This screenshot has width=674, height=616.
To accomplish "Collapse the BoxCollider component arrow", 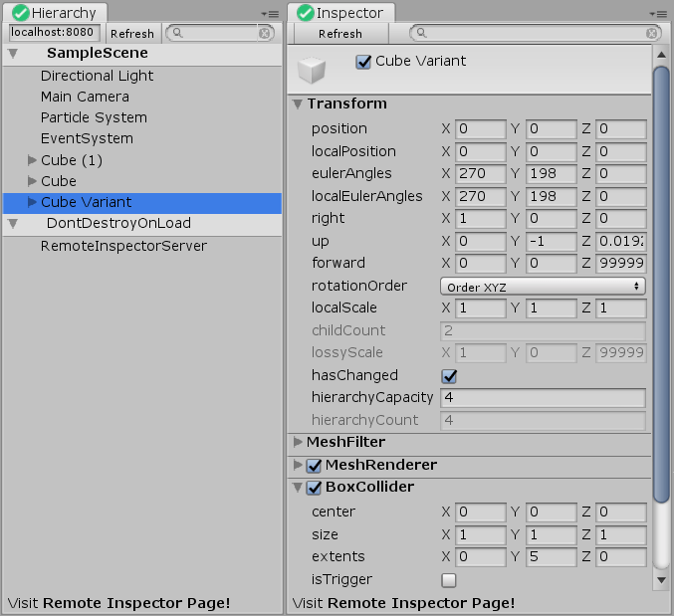I will (x=298, y=488).
